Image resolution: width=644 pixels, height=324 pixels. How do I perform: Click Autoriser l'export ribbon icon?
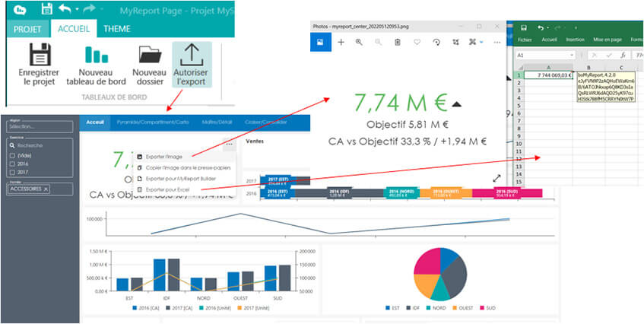[x=192, y=54]
